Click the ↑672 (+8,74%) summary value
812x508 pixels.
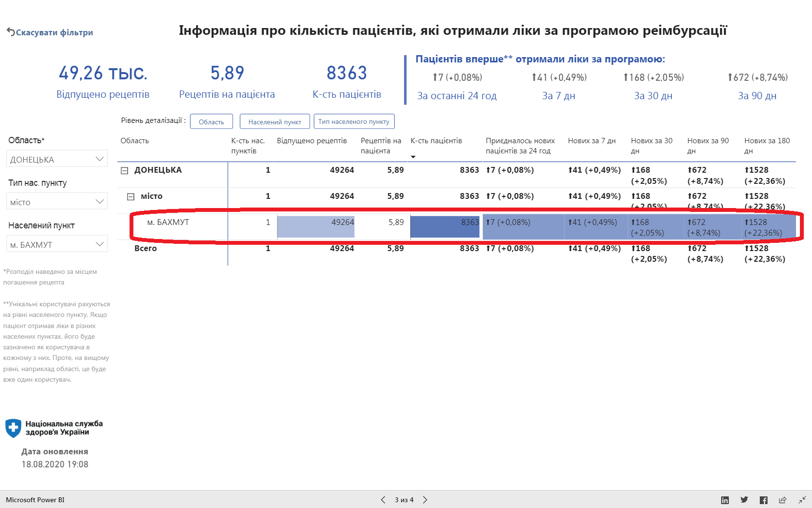click(758, 77)
